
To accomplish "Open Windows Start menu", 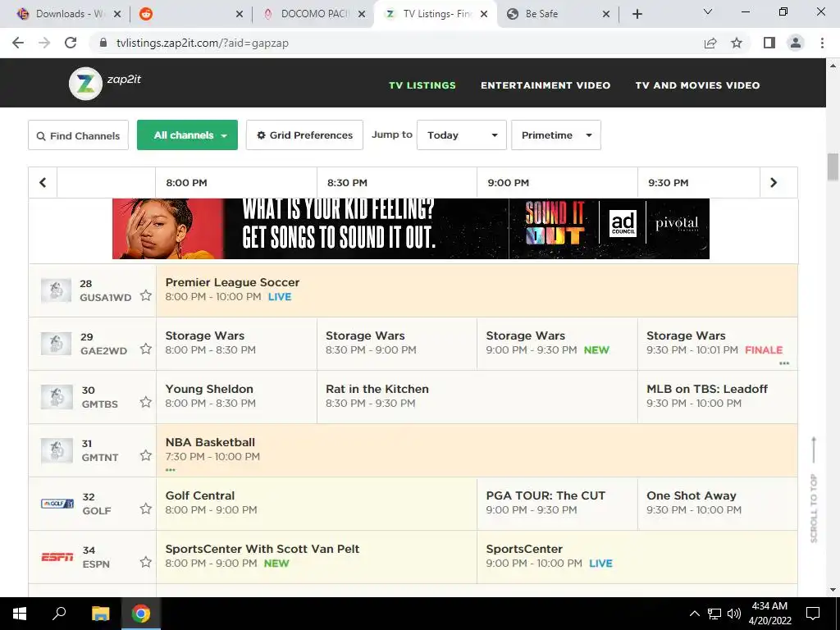I will pos(20,614).
